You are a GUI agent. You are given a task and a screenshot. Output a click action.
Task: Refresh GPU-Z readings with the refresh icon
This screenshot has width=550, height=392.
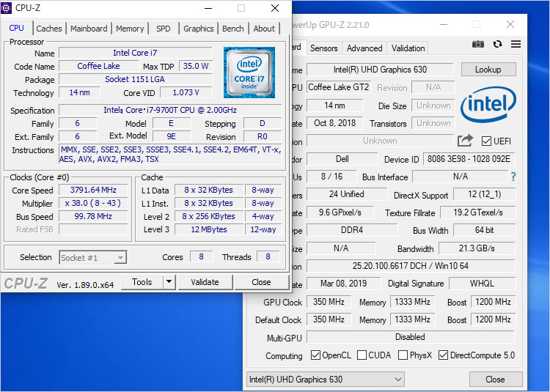pyautogui.click(x=497, y=44)
